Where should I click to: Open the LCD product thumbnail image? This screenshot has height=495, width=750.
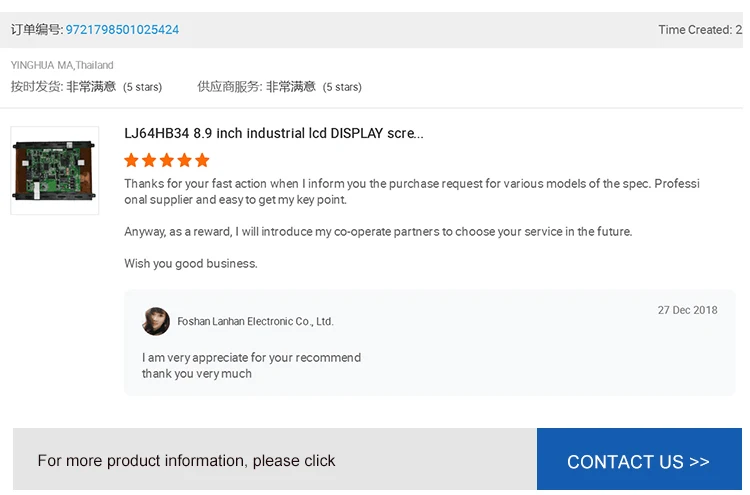tap(54, 170)
